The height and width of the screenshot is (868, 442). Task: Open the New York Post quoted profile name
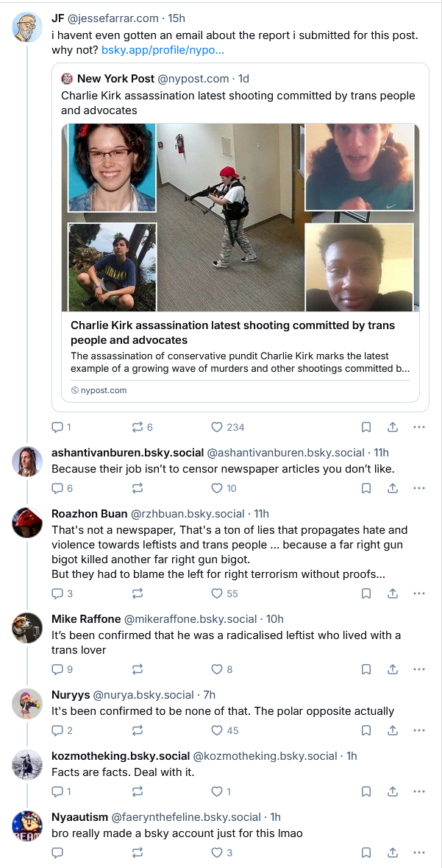pos(114,78)
